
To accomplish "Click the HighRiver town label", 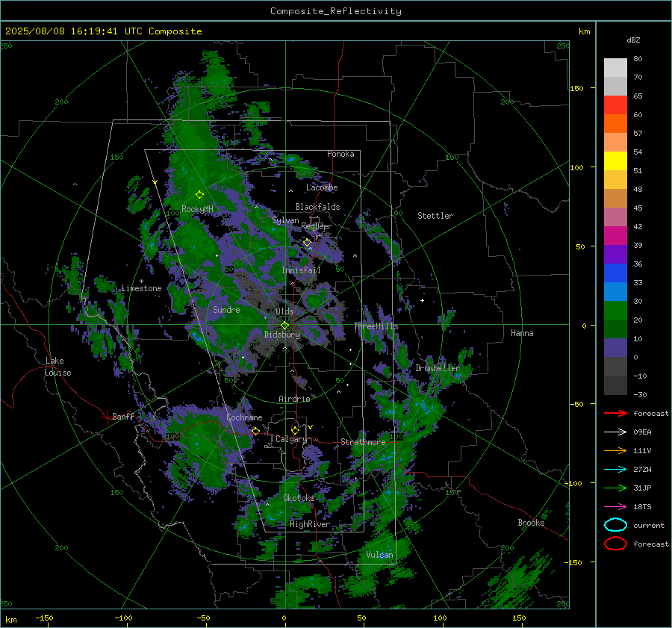I will [x=310, y=524].
